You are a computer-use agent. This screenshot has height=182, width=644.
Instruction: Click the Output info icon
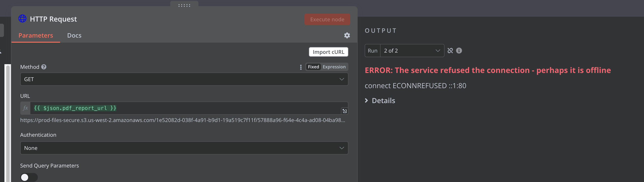click(459, 51)
